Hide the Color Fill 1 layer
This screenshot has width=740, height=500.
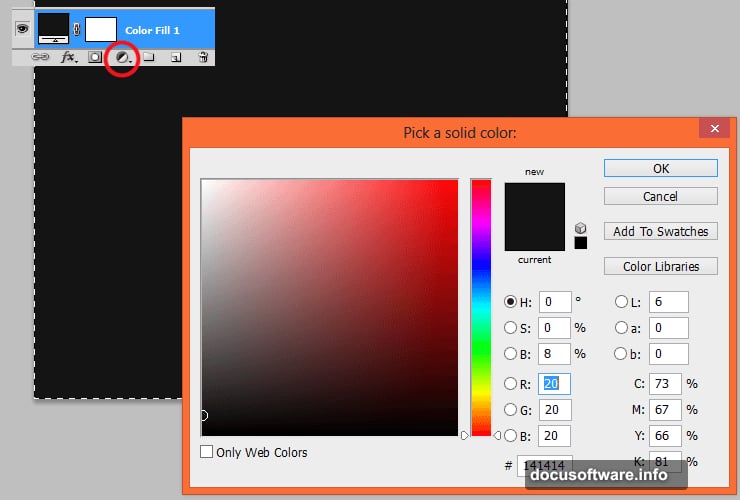click(22, 29)
